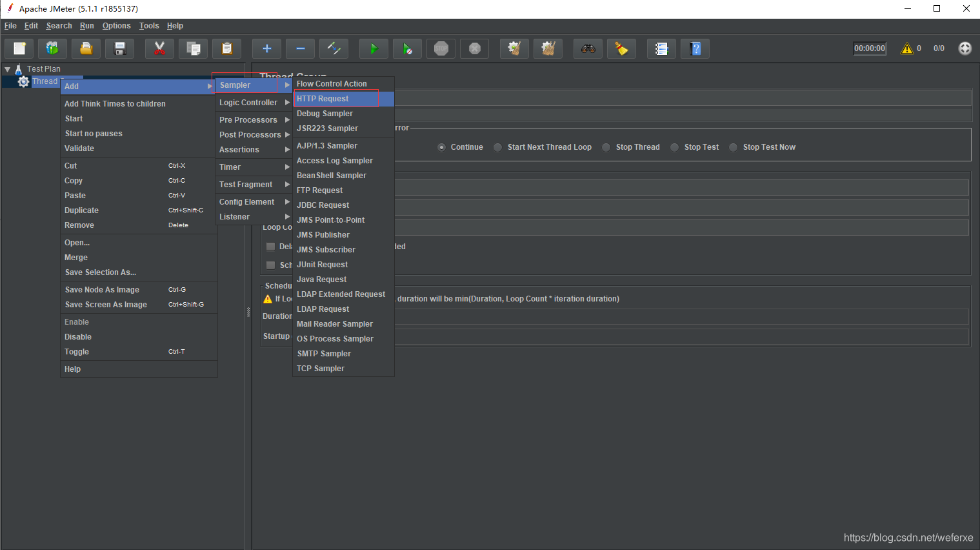The height and width of the screenshot is (550, 980).
Task: Click Save Node As Image menu entry
Action: click(x=139, y=290)
